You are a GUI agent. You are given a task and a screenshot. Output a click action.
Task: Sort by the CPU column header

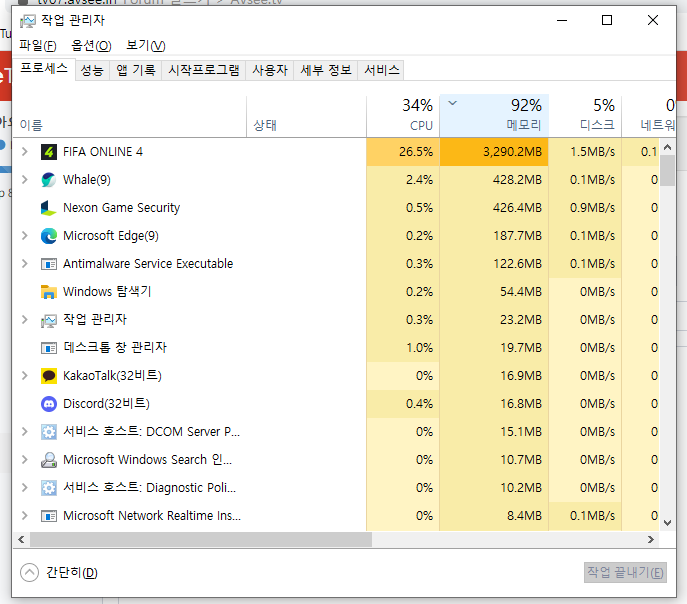[403, 116]
